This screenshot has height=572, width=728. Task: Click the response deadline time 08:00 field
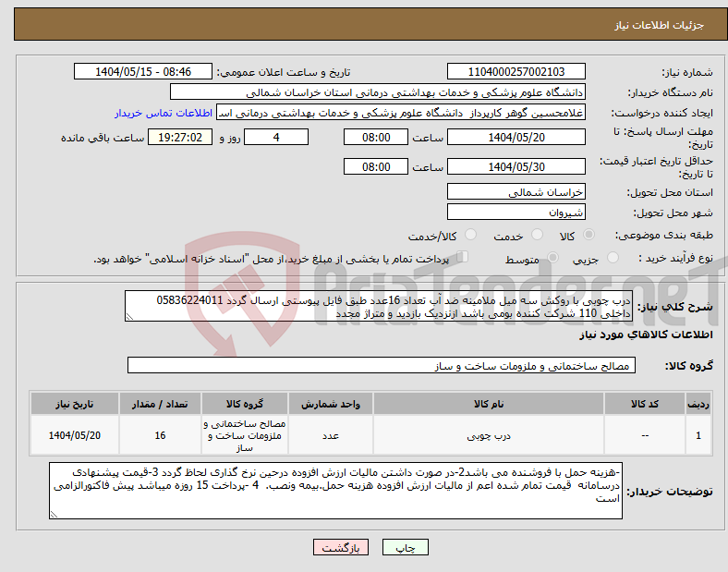tap(376, 137)
